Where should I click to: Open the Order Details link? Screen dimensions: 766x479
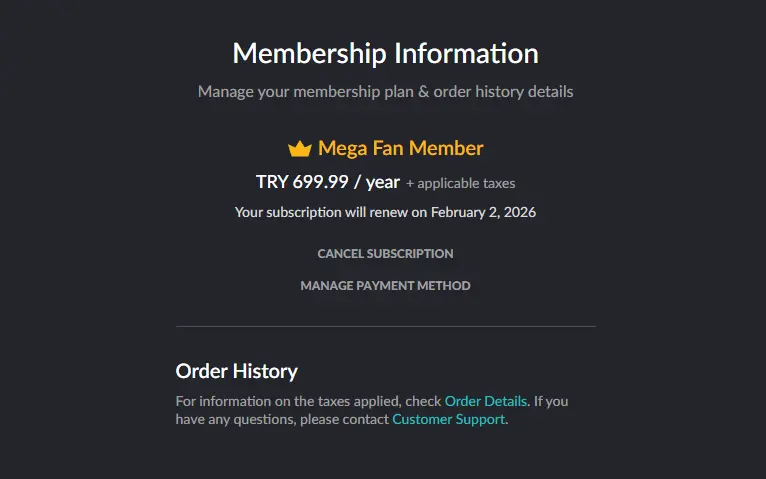pyautogui.click(x=486, y=401)
